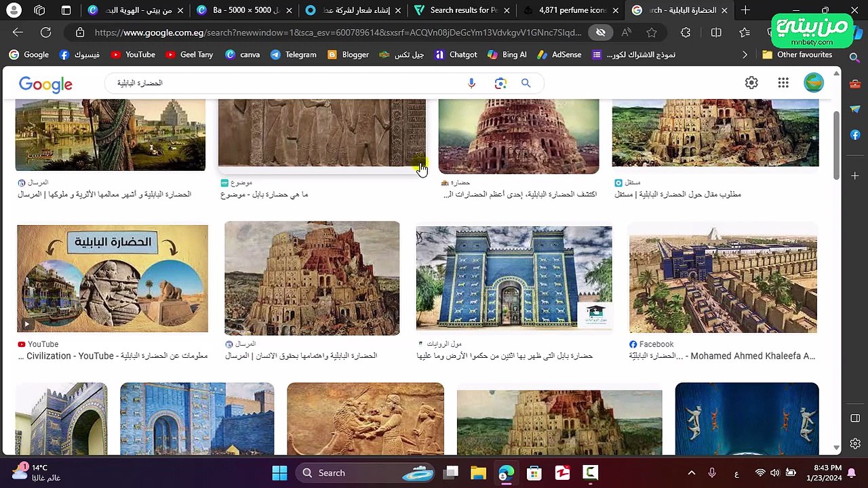Viewport: 868px width, 488px height.
Task: Refresh the current page
Action: point(45,33)
